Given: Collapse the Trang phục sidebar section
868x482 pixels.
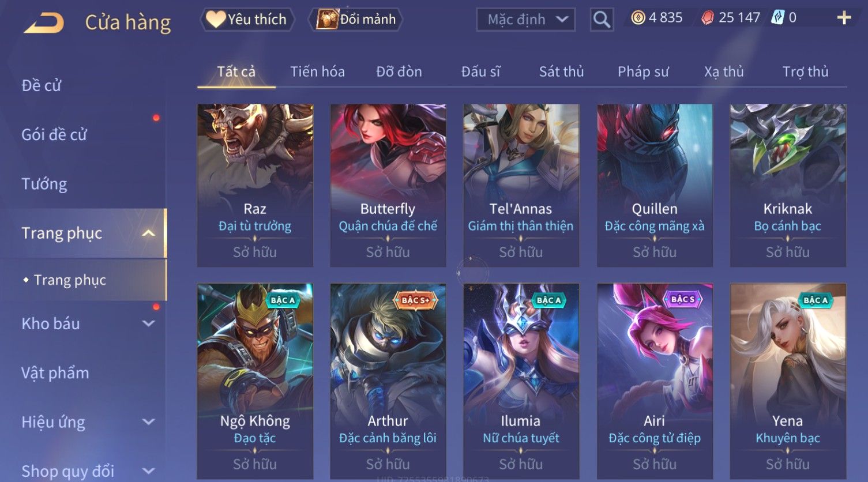Looking at the screenshot, I should coord(149,233).
